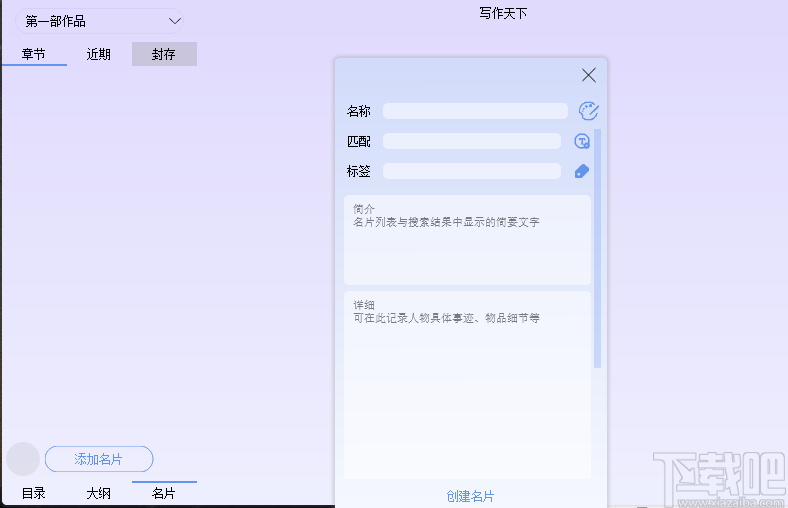Click into the 简介 text area
The image size is (788, 508).
[467, 240]
